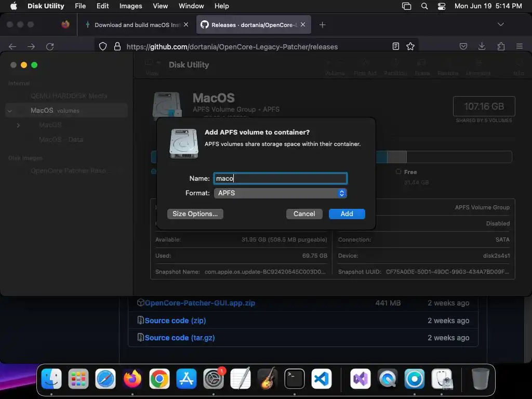Open Visual Studio Code from the Dock
Screen dimensions: 532x399
click(321, 378)
